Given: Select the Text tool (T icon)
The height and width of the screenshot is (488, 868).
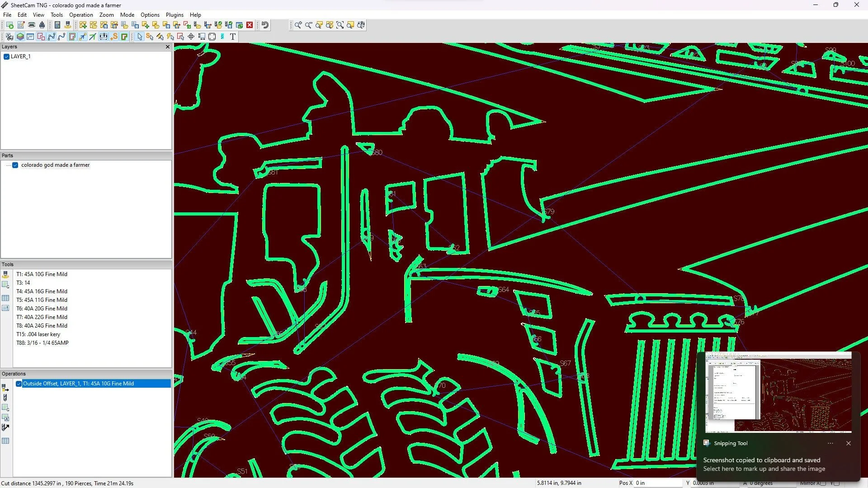Looking at the screenshot, I should pos(233,37).
